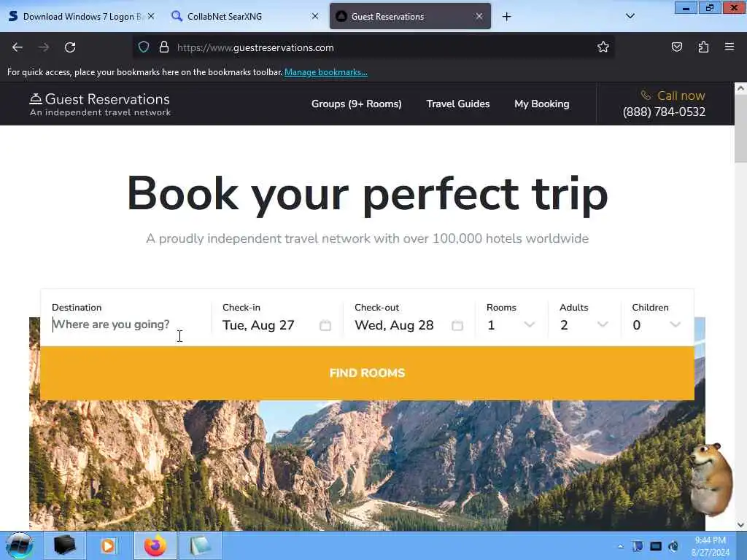Screen dimensions: 747x560
Task: Expand the Rooms dropdown
Action: click(x=511, y=324)
